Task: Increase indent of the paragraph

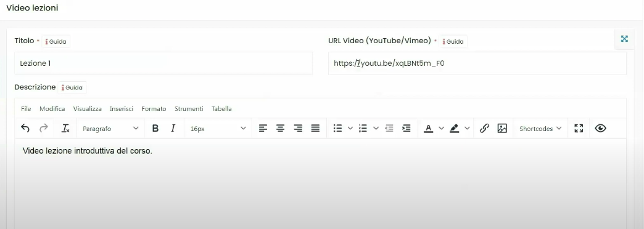Action: (406, 129)
